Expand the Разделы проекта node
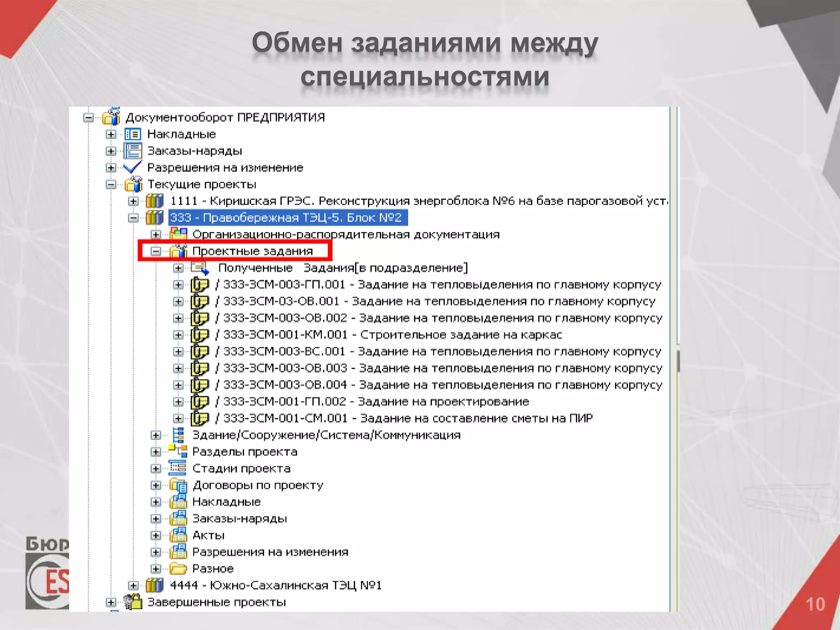 [x=155, y=452]
